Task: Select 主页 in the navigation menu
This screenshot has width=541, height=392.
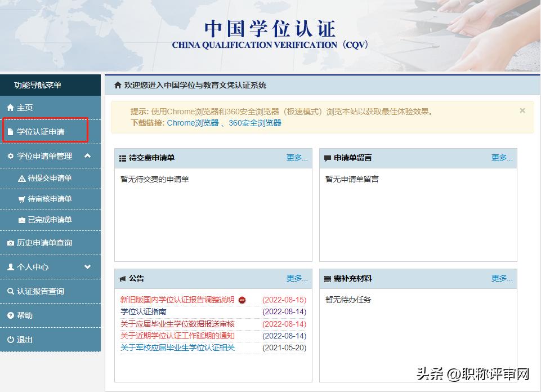Action: (x=25, y=108)
